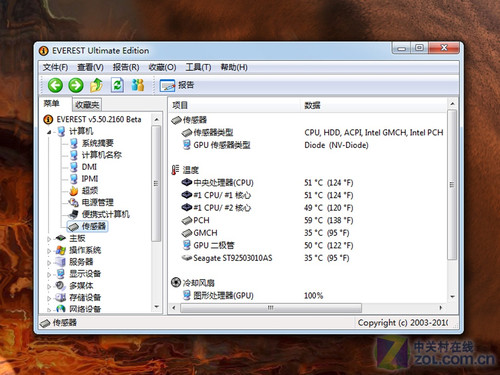Click the 主板 motherboard icon
Screen dimensions: 500x375
point(61,238)
